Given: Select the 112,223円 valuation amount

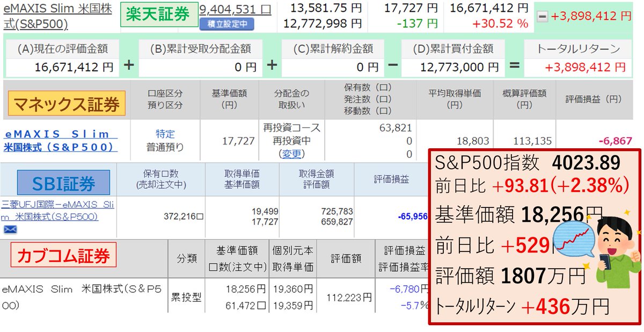Looking at the screenshot, I should pyautogui.click(x=348, y=297).
